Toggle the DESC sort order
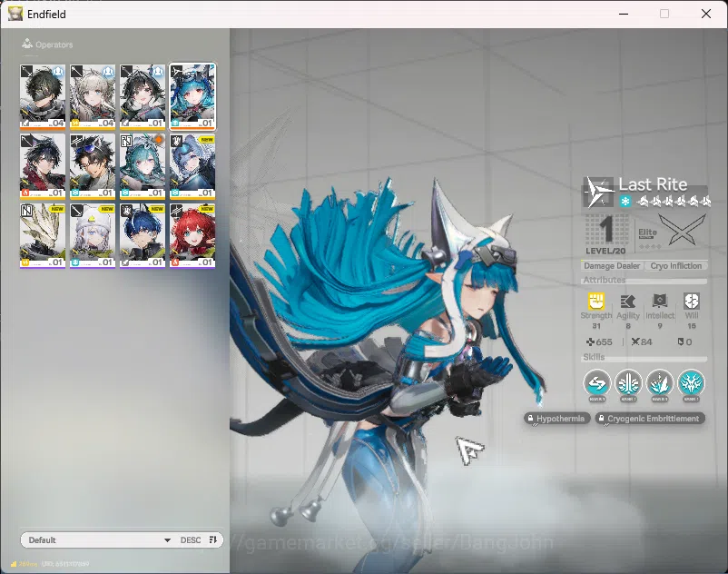The image size is (728, 574). click(191, 540)
